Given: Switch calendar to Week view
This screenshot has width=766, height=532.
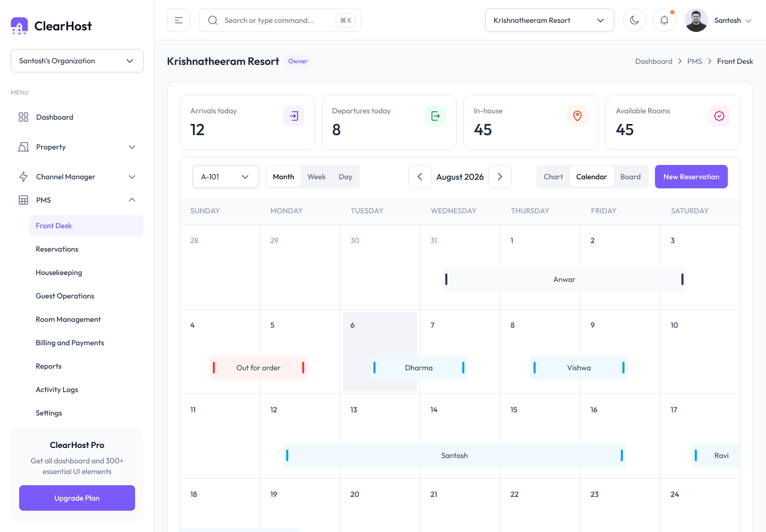Looking at the screenshot, I should click(x=317, y=177).
